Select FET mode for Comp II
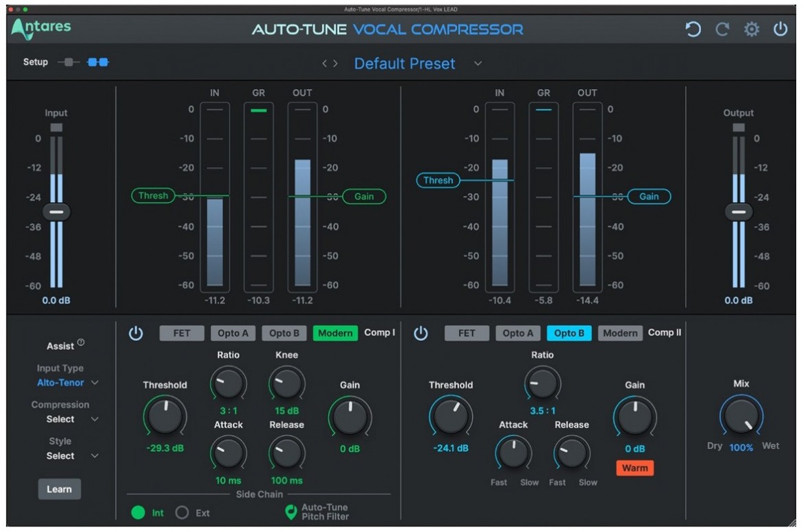803x532 pixels. point(467,333)
